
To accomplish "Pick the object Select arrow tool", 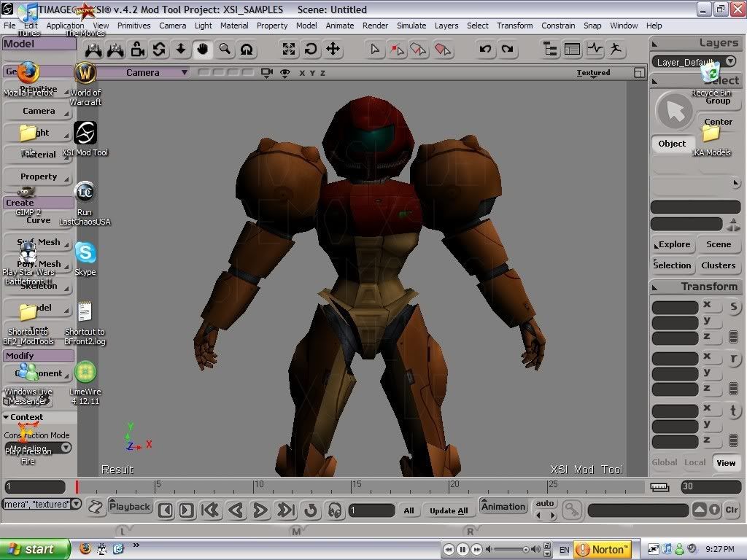I will click(375, 49).
